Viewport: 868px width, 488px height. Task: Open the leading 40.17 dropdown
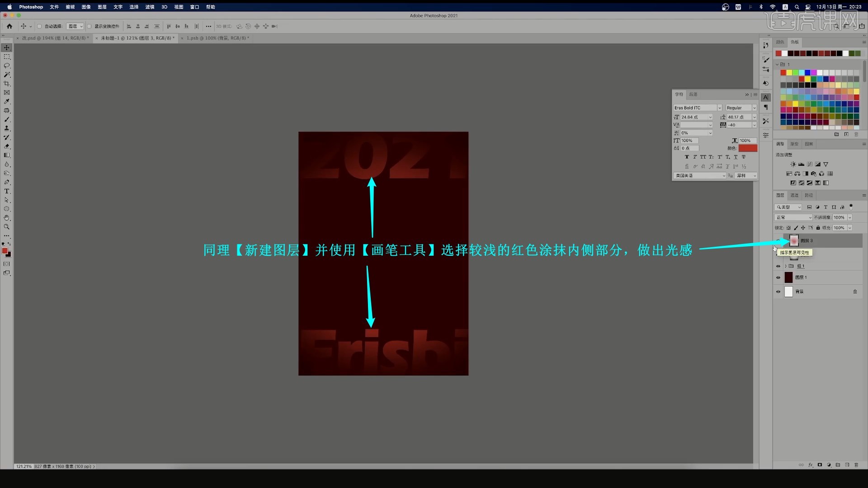click(754, 117)
